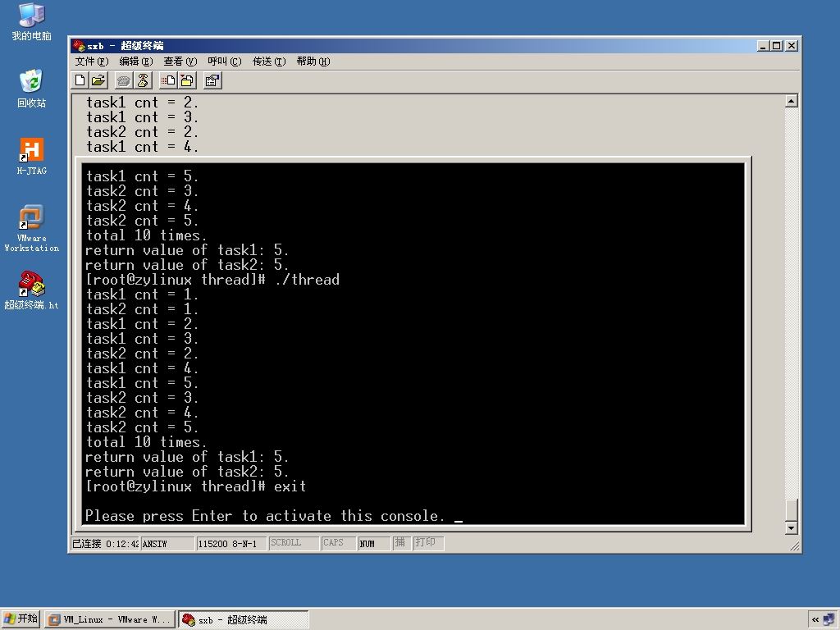The width and height of the screenshot is (840, 630).
Task: Maximize the HyperTerminal window
Action: click(776, 46)
